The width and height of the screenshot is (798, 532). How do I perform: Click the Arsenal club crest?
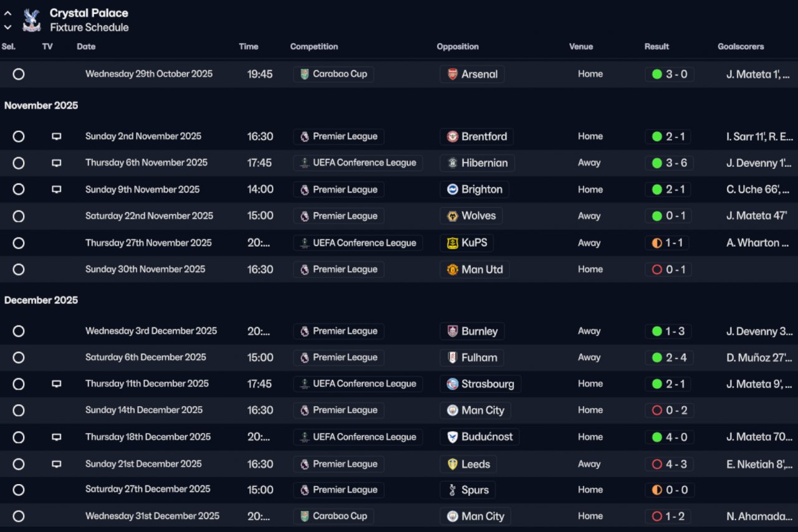coord(453,74)
